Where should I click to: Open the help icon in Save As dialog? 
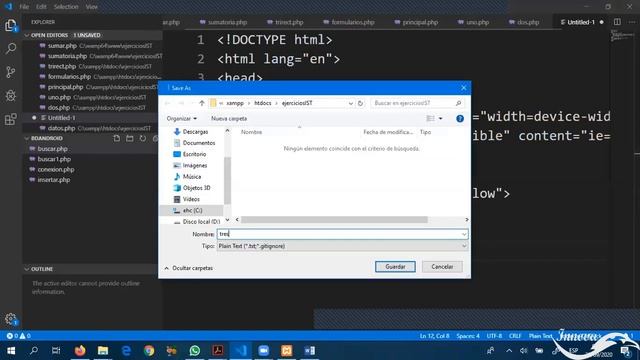point(460,118)
